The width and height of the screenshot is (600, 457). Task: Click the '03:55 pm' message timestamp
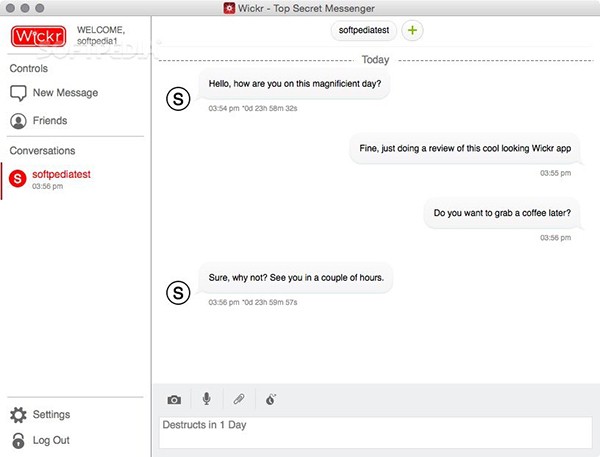[555, 173]
